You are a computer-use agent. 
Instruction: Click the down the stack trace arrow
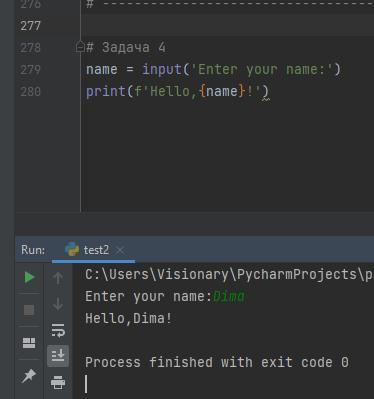point(58,304)
